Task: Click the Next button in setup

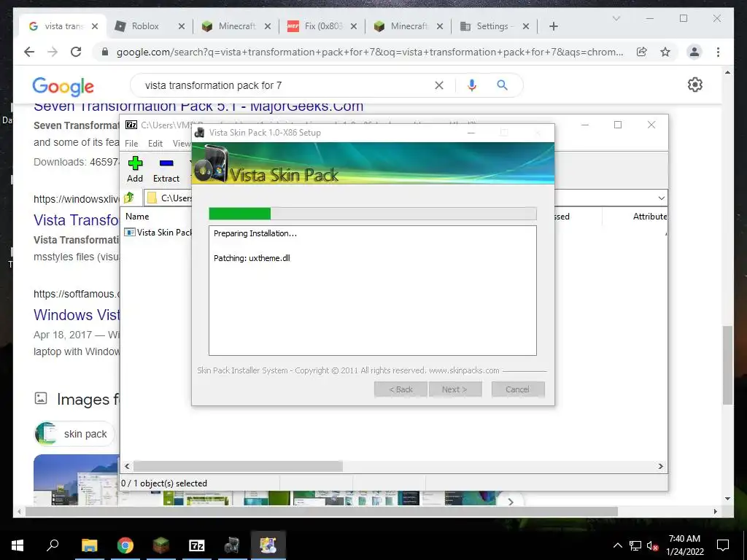Action: coord(455,389)
